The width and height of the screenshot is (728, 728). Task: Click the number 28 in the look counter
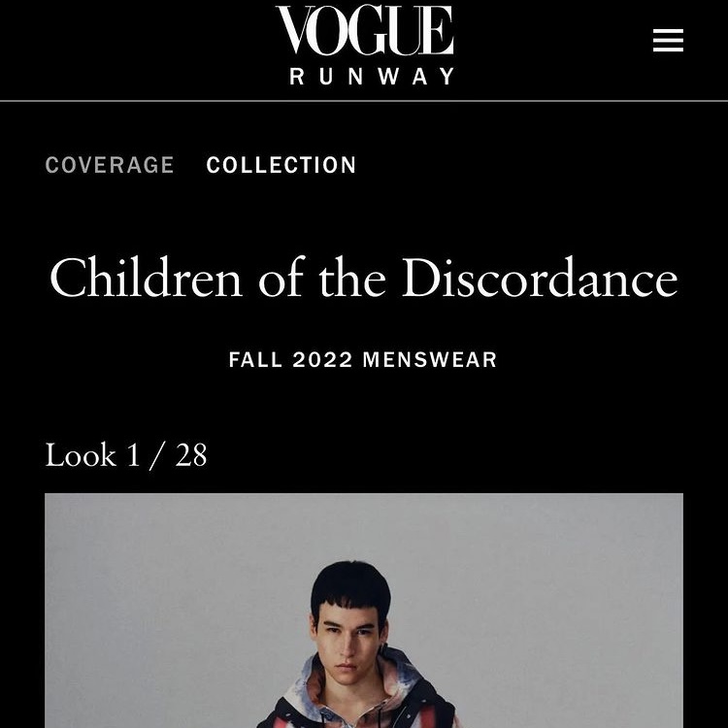(x=191, y=455)
